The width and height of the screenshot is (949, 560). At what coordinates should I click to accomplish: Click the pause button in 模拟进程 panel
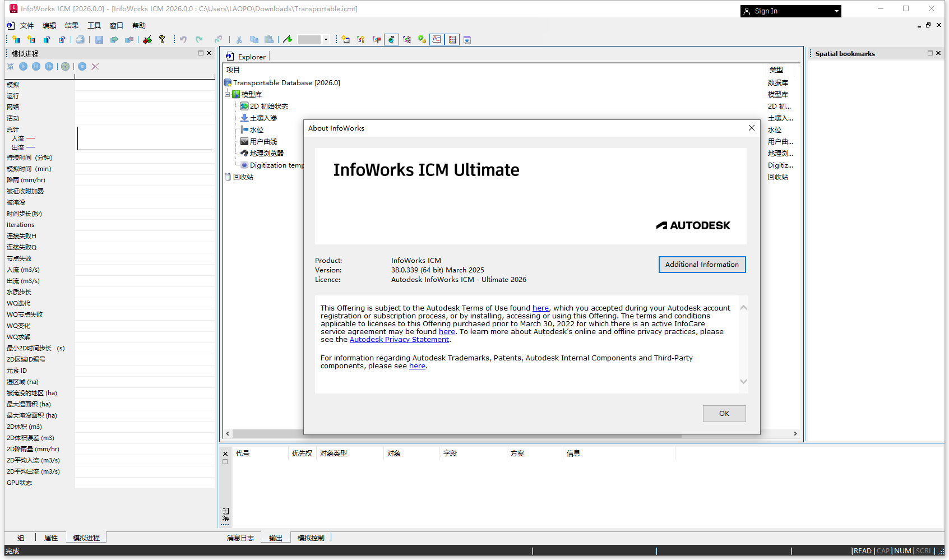pyautogui.click(x=36, y=66)
